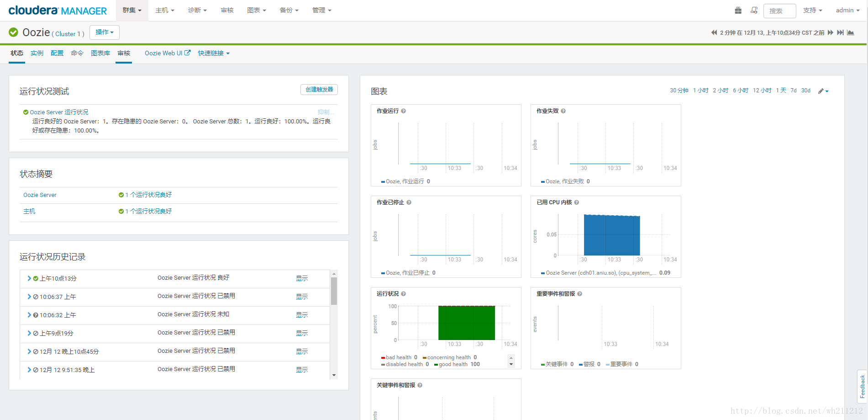Click the history list scroll down arrow
This screenshot has height=420, width=868.
coord(334,375)
